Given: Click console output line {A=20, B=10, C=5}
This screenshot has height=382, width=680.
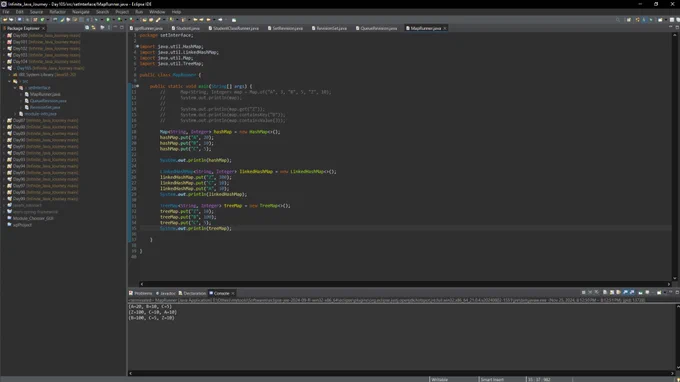Looking at the screenshot, I should coord(150,306).
